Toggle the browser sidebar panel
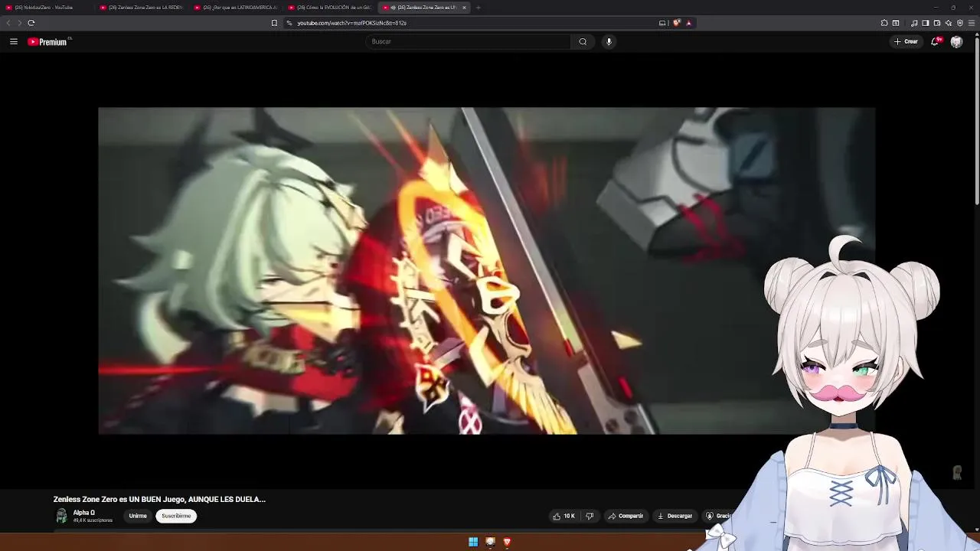 925,23
